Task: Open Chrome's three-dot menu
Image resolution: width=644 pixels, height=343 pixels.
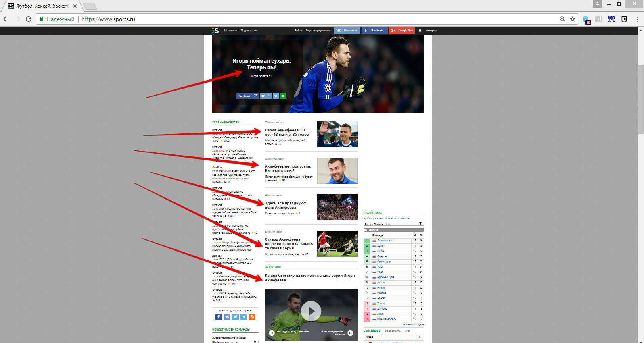Action: coord(637,19)
